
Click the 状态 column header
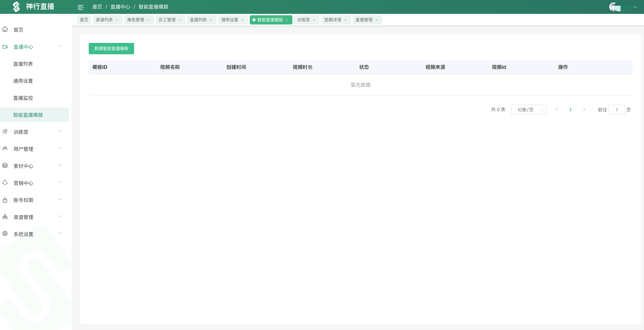pos(364,67)
